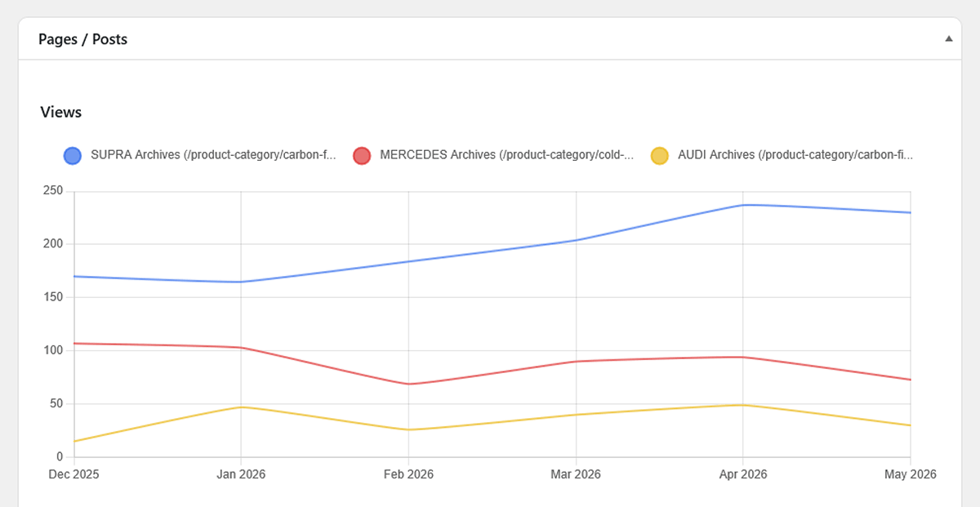
Task: Click the Pages / Posts panel title
Action: (x=82, y=39)
